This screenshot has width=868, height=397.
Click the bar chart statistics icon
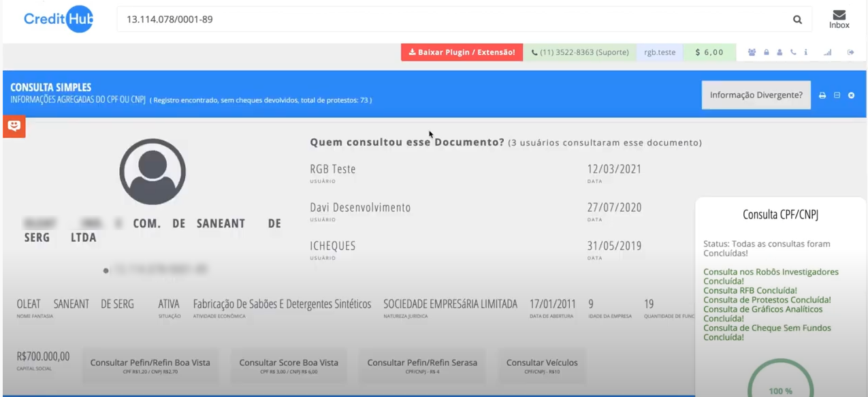click(x=827, y=52)
